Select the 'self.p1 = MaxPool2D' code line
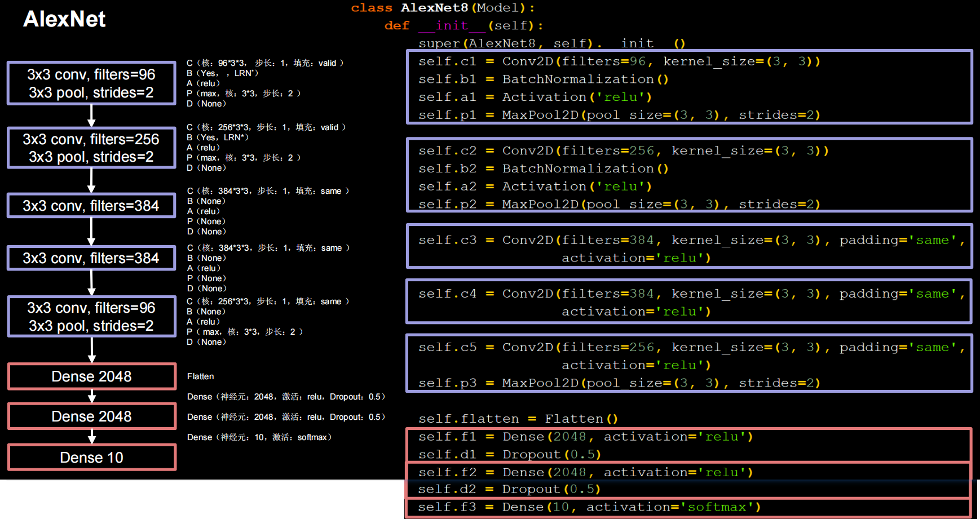 (619, 115)
